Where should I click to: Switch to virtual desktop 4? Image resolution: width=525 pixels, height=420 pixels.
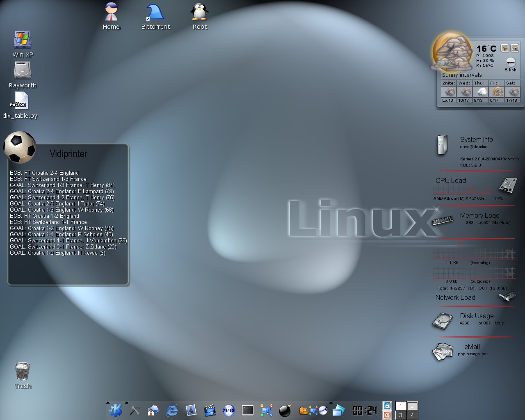point(412,415)
